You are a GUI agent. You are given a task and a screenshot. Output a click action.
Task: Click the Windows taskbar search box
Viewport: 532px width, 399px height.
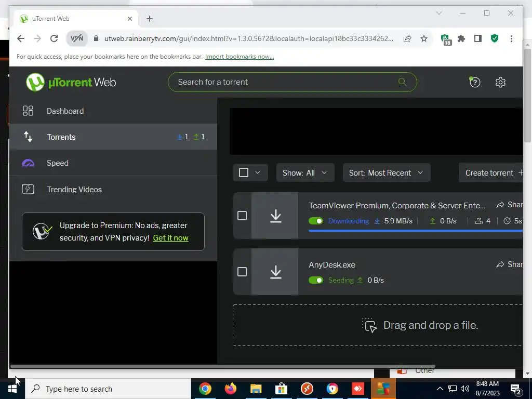[x=108, y=389]
